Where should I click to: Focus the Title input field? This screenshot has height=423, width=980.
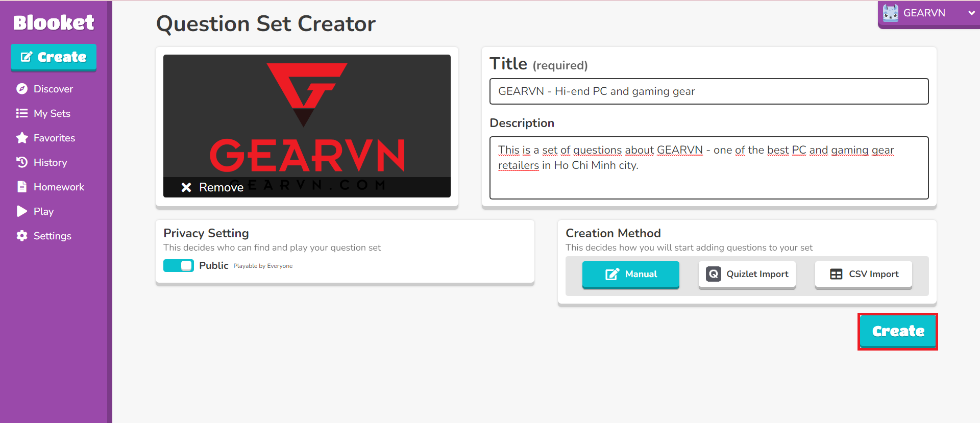pyautogui.click(x=709, y=91)
